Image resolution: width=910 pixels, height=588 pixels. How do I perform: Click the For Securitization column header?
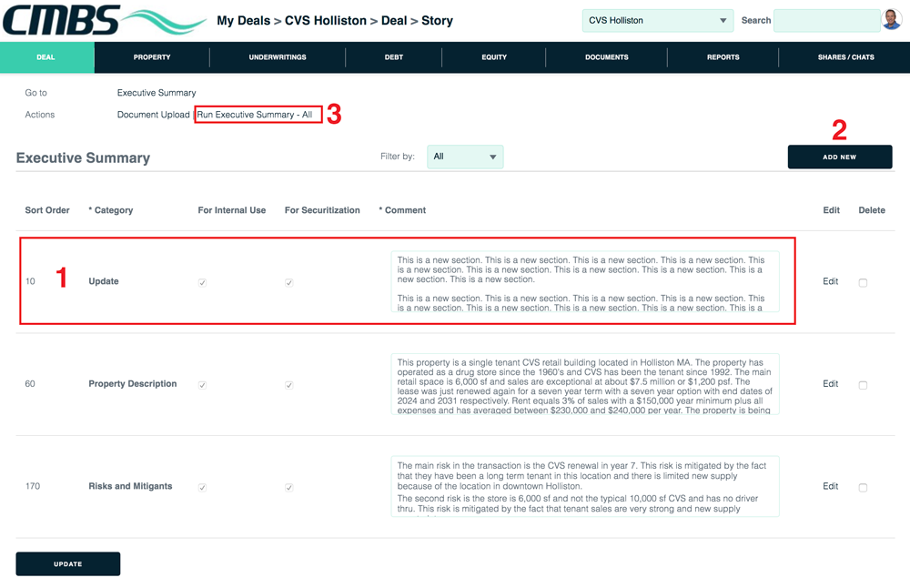pos(322,210)
